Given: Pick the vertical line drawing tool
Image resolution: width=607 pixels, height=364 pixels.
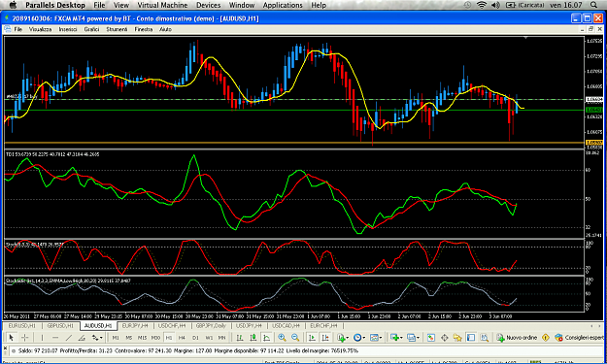Looking at the screenshot, I should click(42, 338).
